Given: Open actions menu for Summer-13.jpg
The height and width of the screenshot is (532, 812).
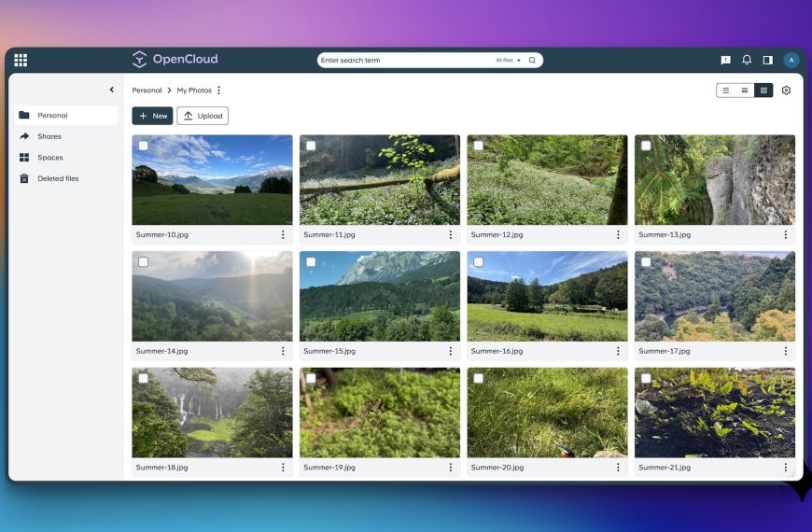Looking at the screenshot, I should click(786, 234).
